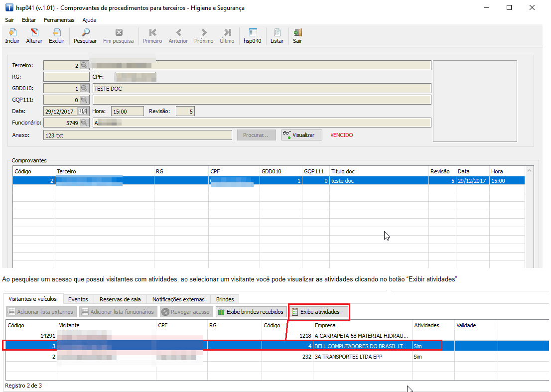Viewport: 551px width, 392px height.
Task: Open lookup magnifier beside Terceiro field
Action: pos(84,65)
